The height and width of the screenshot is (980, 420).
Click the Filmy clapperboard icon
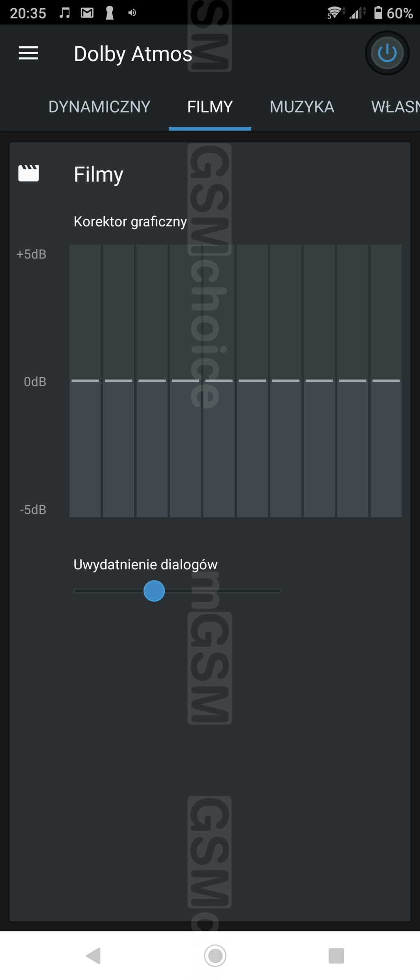(x=29, y=174)
